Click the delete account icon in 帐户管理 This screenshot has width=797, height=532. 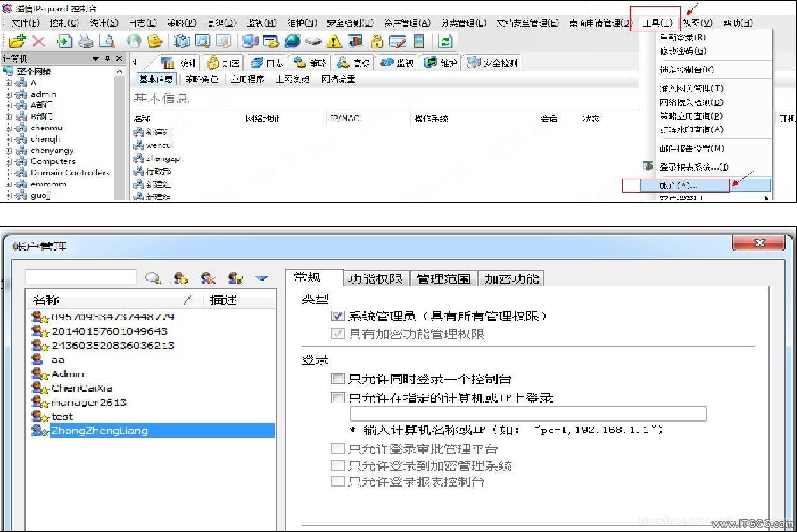pos(208,278)
